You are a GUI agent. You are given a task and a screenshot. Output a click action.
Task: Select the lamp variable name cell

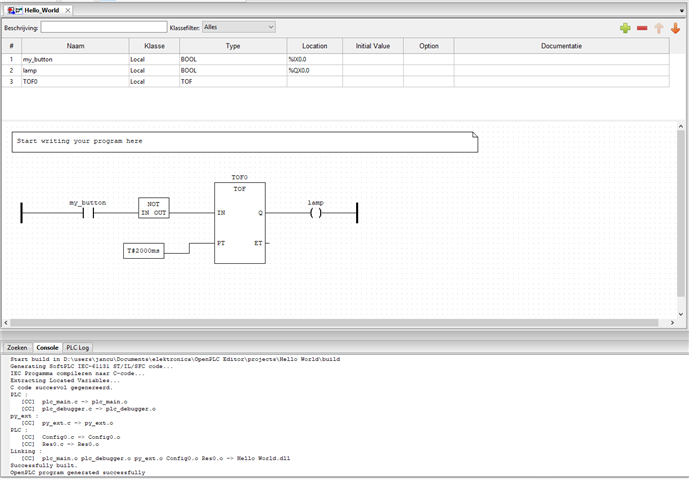tap(76, 70)
